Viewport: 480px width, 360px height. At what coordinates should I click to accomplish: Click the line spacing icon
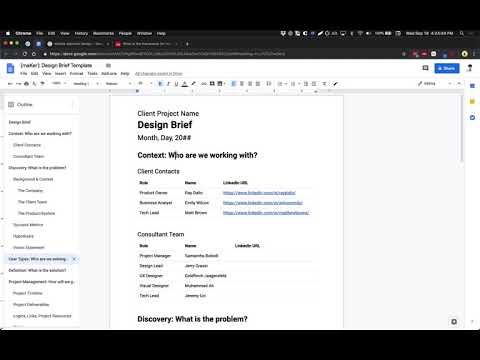[269, 84]
